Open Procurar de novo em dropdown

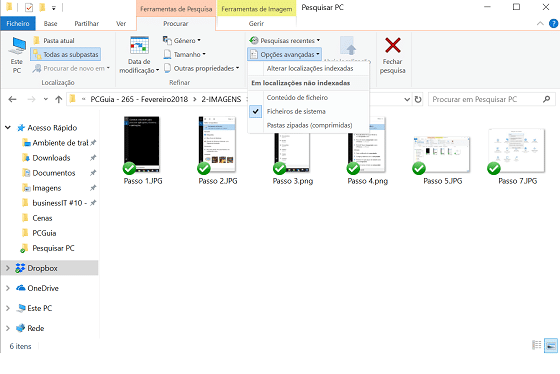[x=71, y=68]
